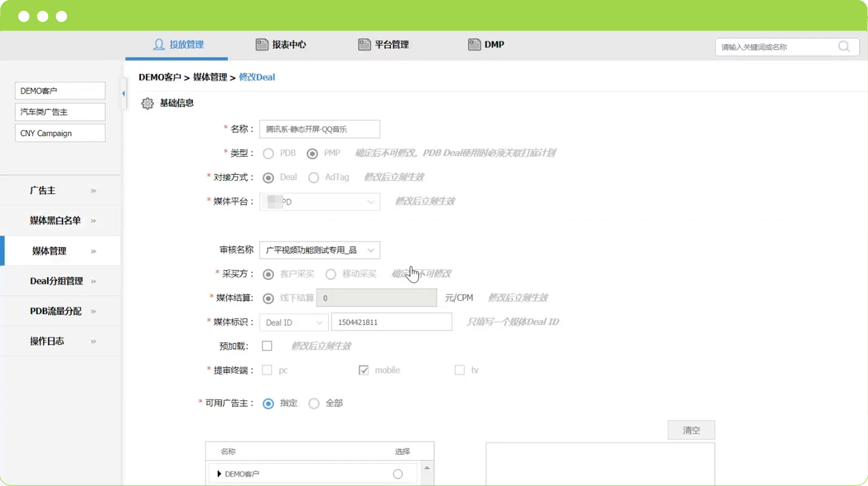Click the search magnifier icon
Screen dimensions: 868x486
(x=844, y=47)
